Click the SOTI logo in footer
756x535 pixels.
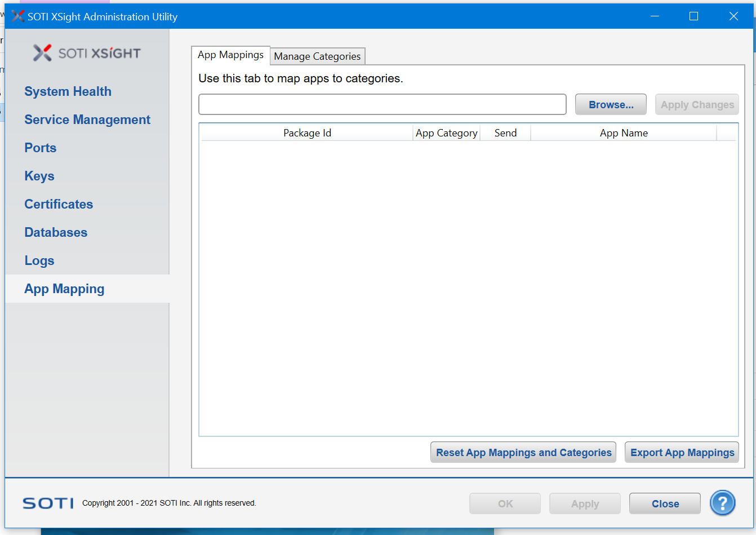click(x=48, y=503)
